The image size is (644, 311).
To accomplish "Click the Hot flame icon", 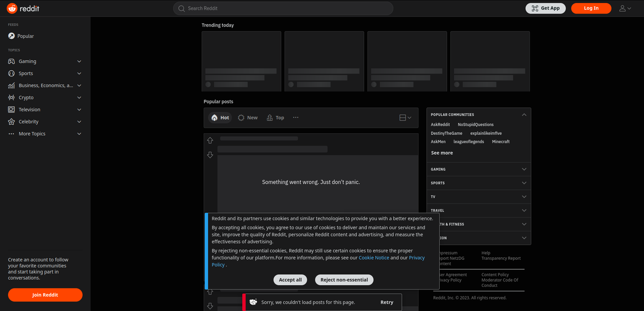I will (x=214, y=118).
